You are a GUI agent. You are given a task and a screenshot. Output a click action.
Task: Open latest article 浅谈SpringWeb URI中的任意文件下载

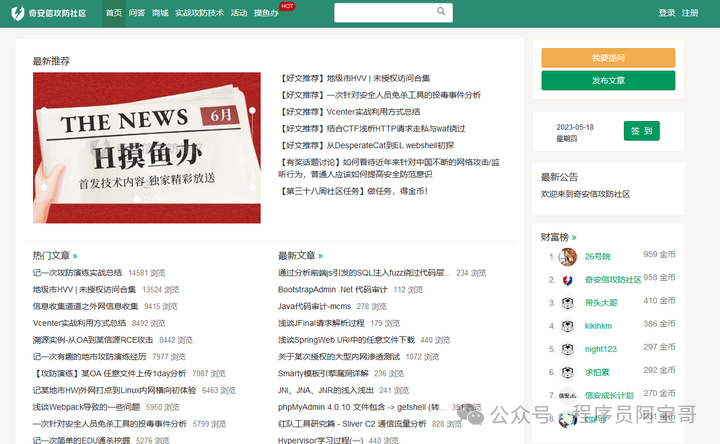(346, 340)
